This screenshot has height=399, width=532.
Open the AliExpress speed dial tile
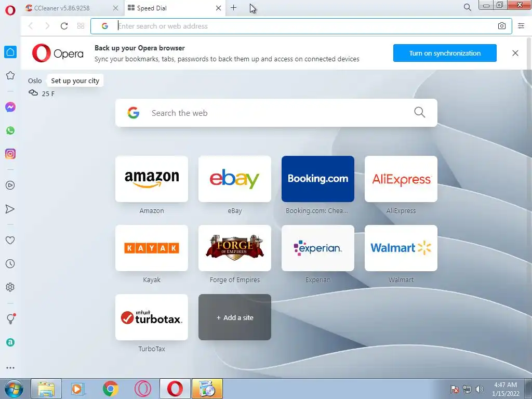point(401,179)
